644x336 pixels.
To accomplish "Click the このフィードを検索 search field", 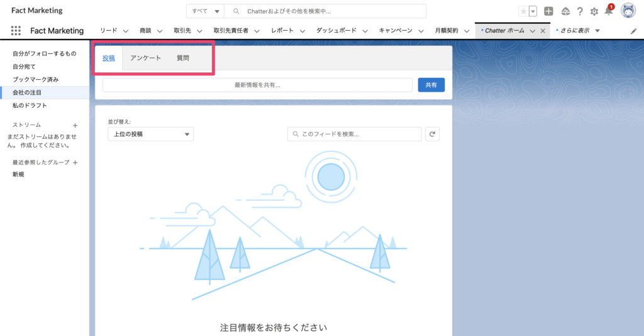I will click(355, 134).
